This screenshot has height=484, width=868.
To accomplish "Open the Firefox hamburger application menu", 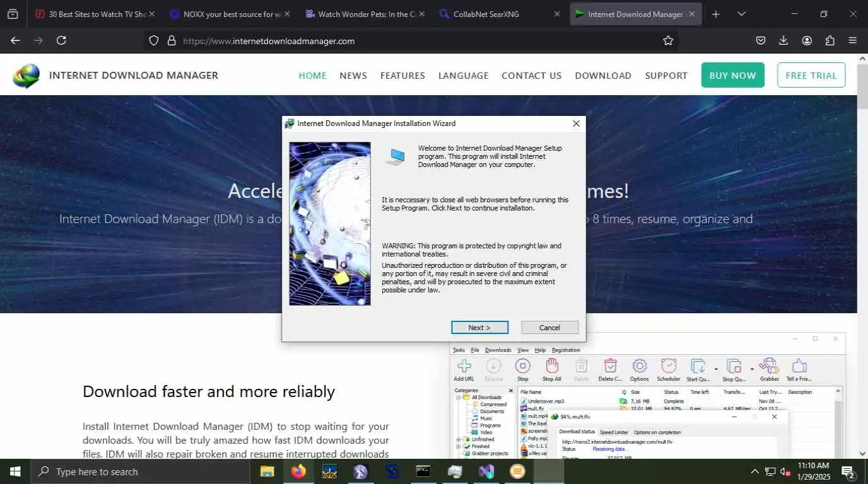I will (853, 40).
